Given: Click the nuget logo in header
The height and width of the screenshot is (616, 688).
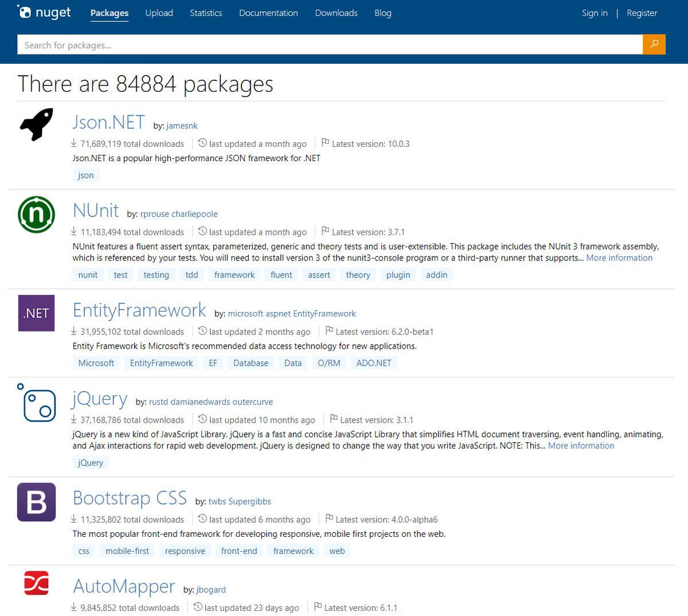Looking at the screenshot, I should (x=44, y=12).
